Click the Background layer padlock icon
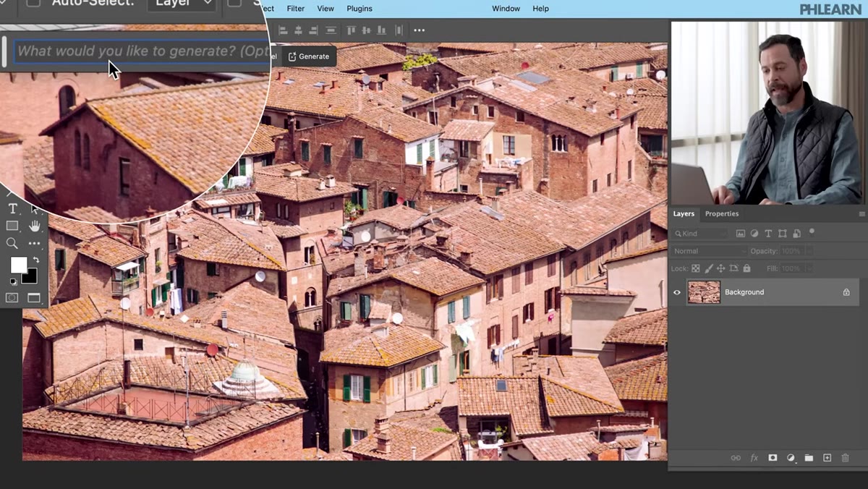Screen dimensions: 868x489 click(846, 292)
